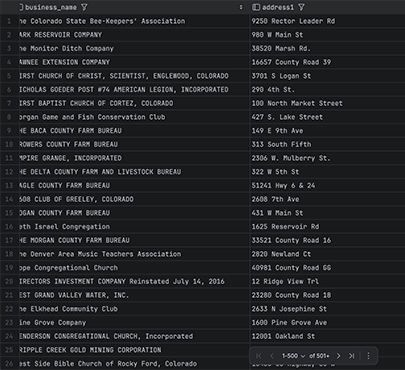This screenshot has height=370, width=405.
Task: Click cell 'Monitor Ditch Company'
Action: tap(134, 48)
